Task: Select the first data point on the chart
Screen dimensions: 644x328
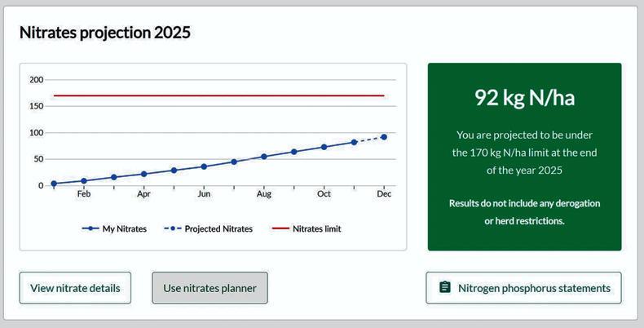Action: (x=54, y=184)
